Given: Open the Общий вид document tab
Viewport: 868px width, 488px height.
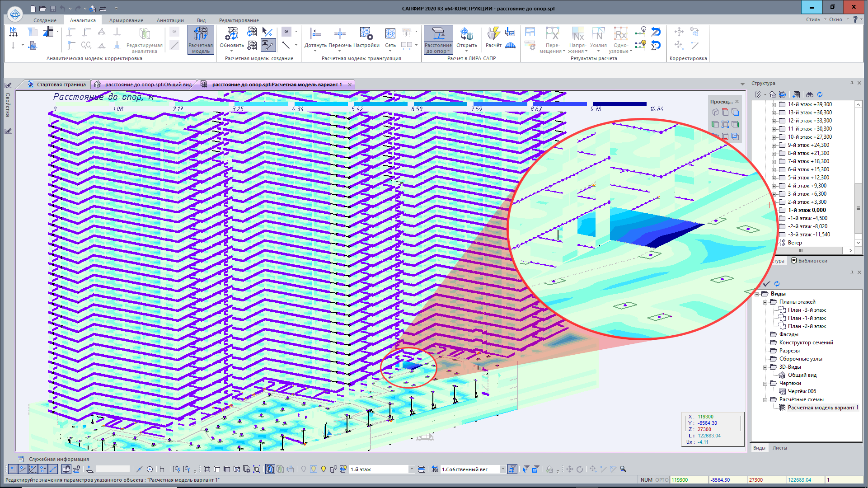Looking at the screenshot, I should tap(144, 84).
